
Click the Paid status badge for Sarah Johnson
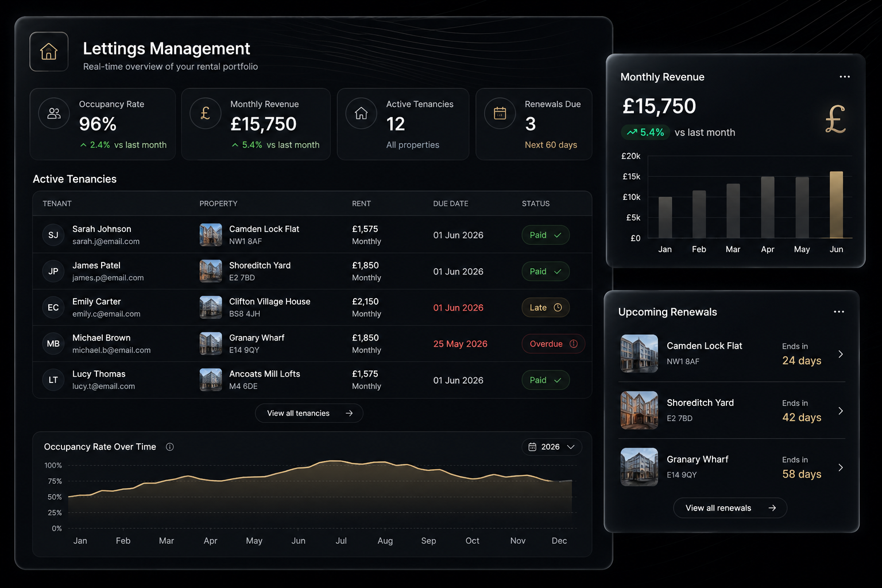tap(546, 235)
